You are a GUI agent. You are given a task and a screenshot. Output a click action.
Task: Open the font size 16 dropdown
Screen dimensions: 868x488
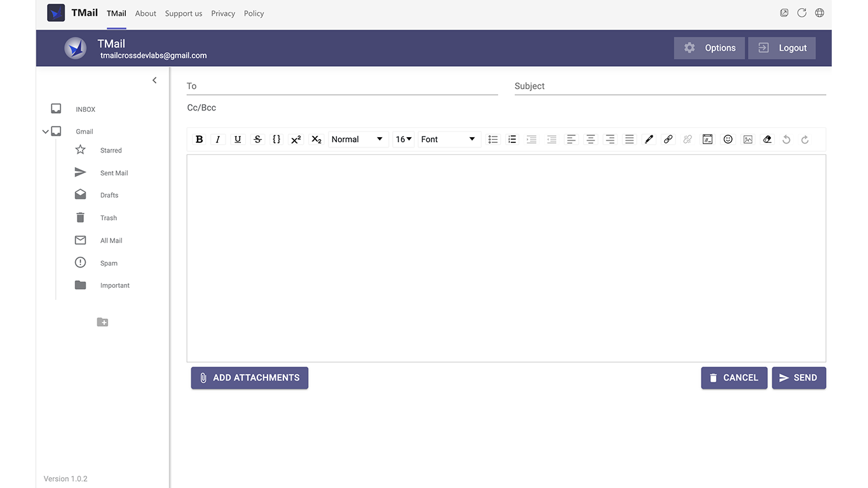click(403, 139)
